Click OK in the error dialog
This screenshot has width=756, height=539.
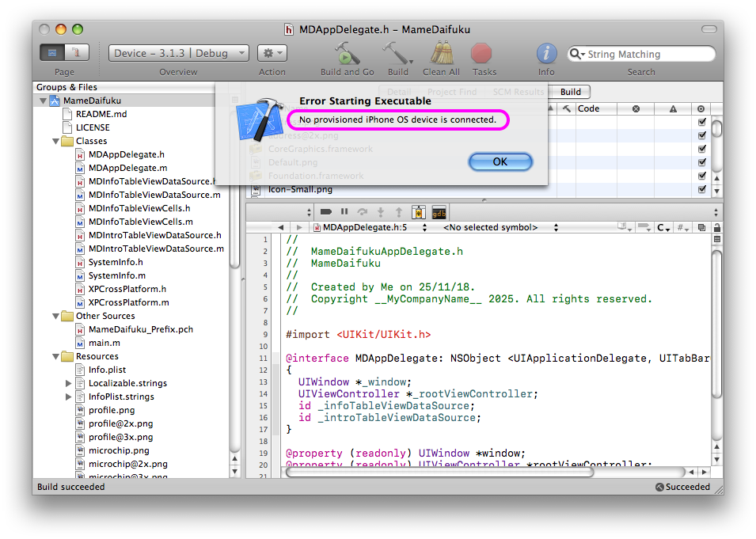click(500, 161)
